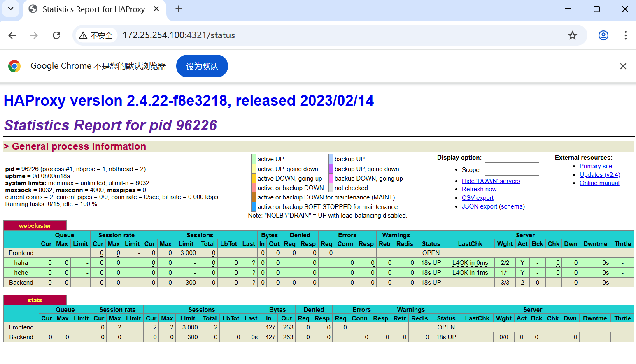Click the Statistics Report for pid 96226 heading
This screenshot has height=364, width=636.
pos(110,125)
